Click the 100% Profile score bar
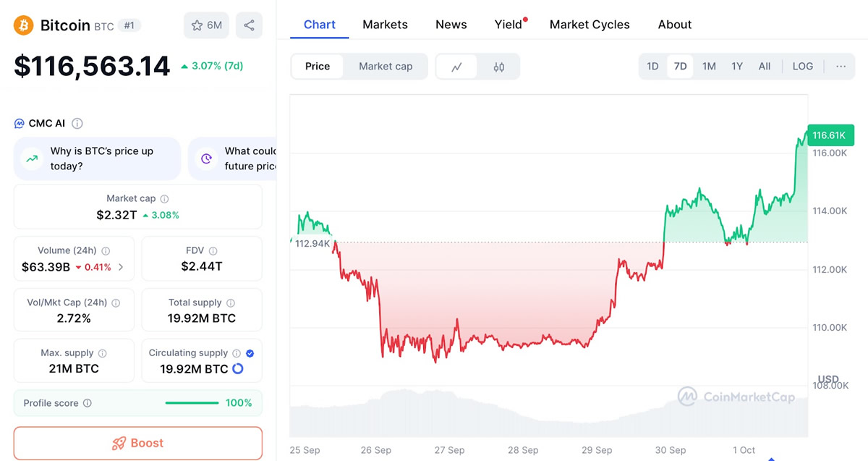Viewport: 868px width, 461px height. point(192,403)
